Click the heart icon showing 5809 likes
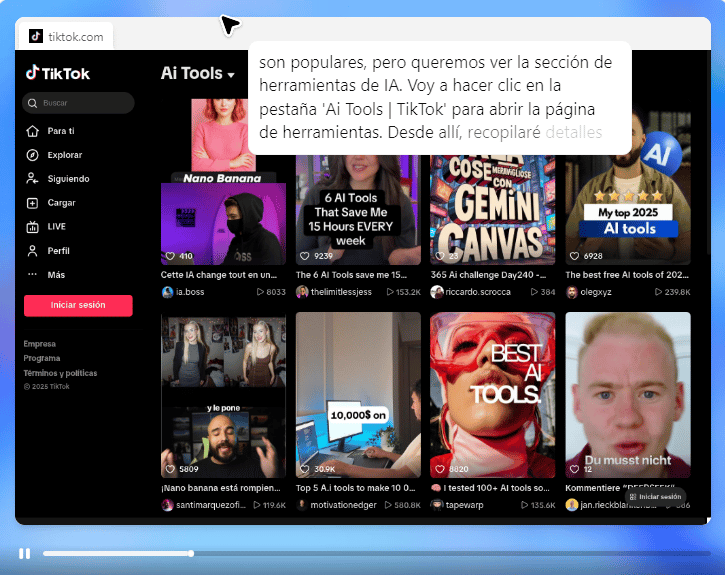Image resolution: width=725 pixels, height=575 pixels. coord(170,469)
